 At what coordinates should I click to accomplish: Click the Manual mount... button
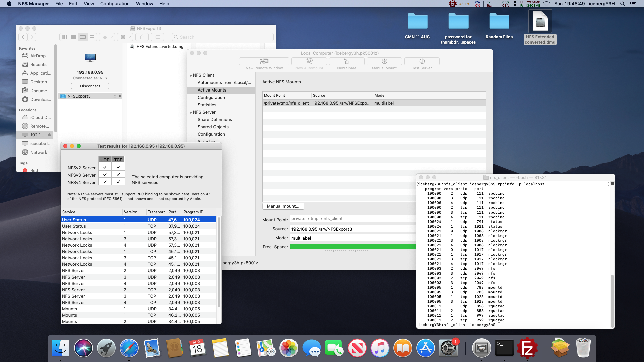[283, 206]
